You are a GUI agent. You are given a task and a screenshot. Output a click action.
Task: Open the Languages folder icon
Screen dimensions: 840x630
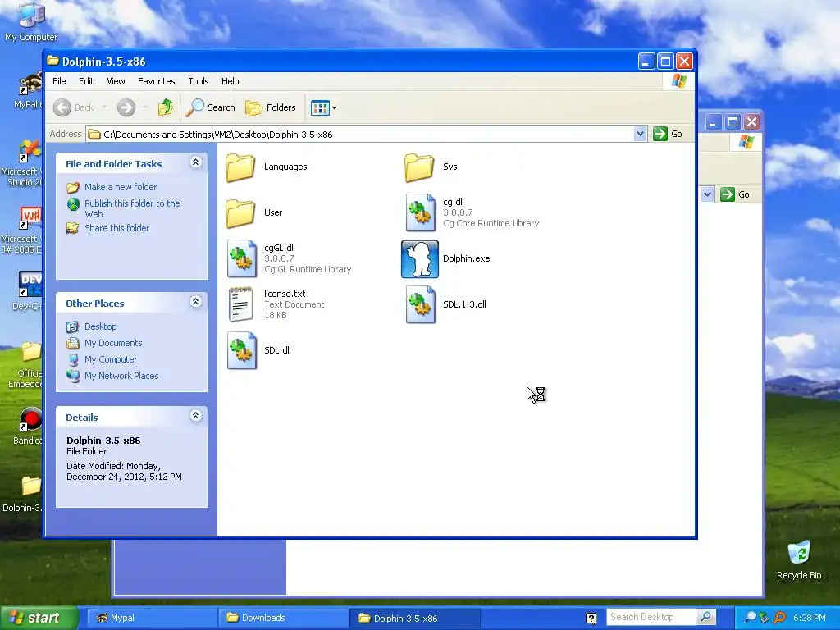click(x=240, y=167)
